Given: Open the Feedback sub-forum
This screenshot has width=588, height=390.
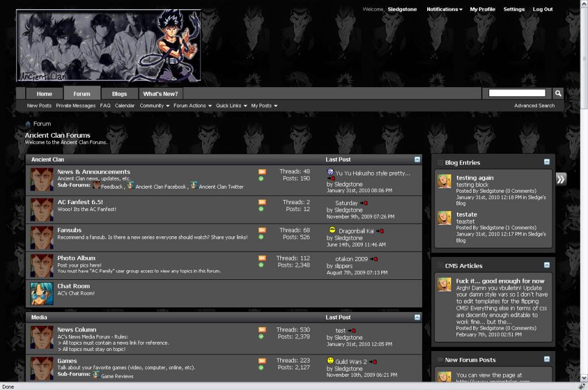Looking at the screenshot, I should 112,186.
